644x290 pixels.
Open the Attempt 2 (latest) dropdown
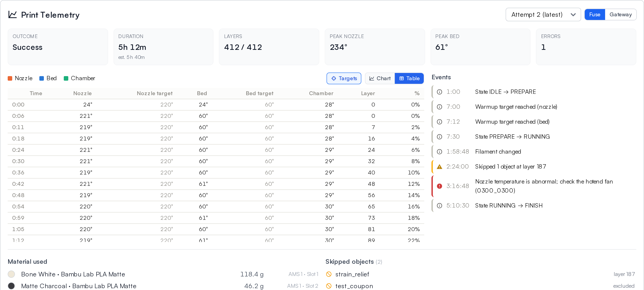pyautogui.click(x=543, y=14)
